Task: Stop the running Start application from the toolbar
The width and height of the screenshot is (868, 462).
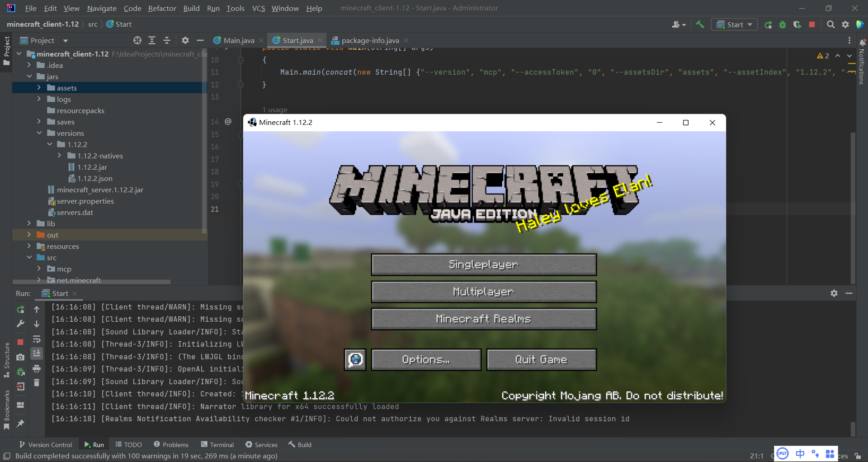Action: (x=812, y=25)
